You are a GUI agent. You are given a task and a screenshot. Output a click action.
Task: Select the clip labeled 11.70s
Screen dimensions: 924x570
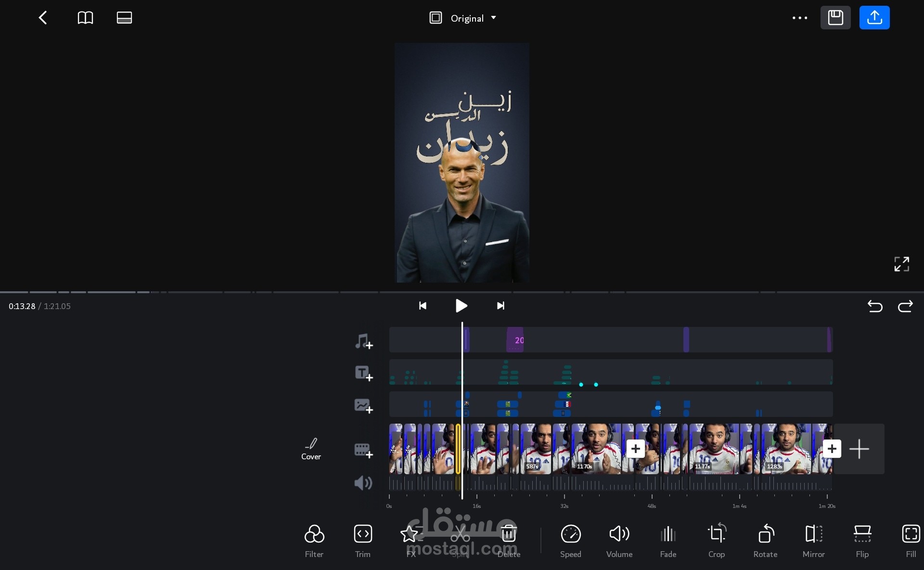point(596,449)
